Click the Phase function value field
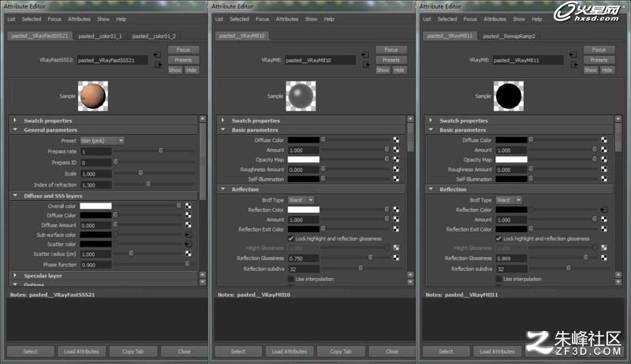The width and height of the screenshot is (631, 364). pyautogui.click(x=95, y=265)
